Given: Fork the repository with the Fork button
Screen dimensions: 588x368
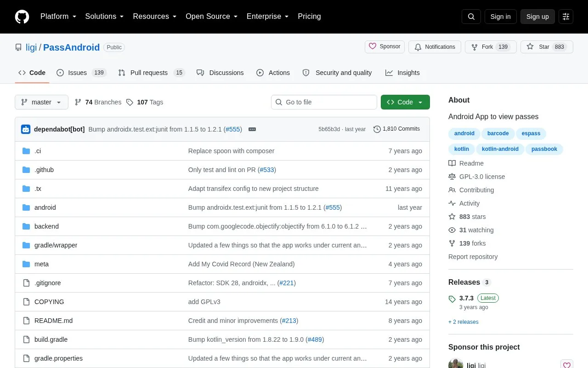Looking at the screenshot, I should tap(491, 47).
